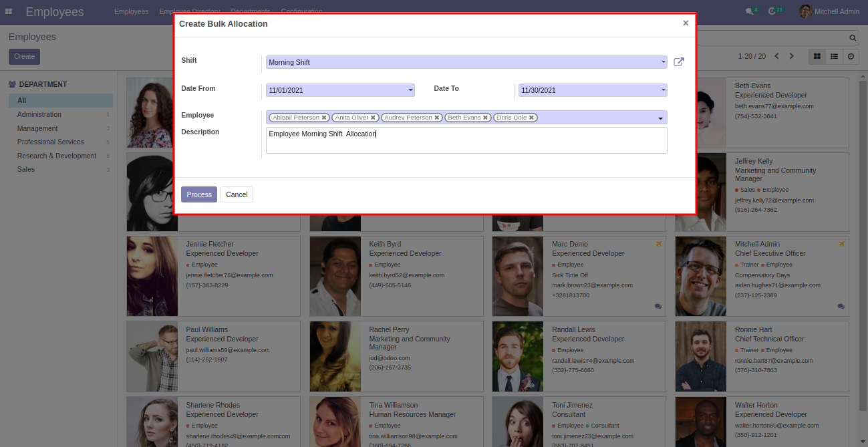Open the Date To dropdown
This screenshot has width=868, height=447.
point(593,90)
